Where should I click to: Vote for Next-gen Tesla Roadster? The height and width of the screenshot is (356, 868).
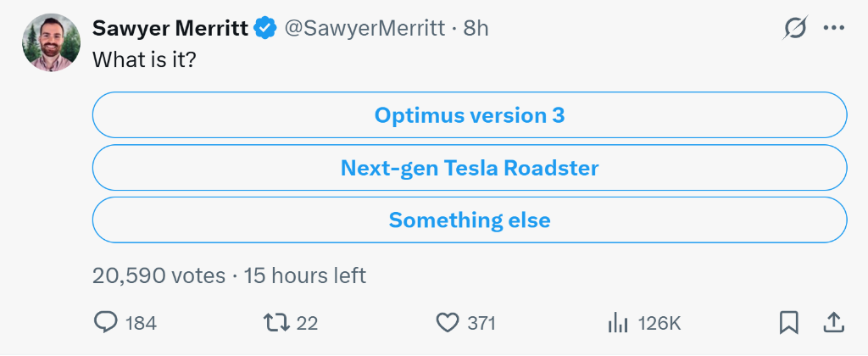pos(470,167)
